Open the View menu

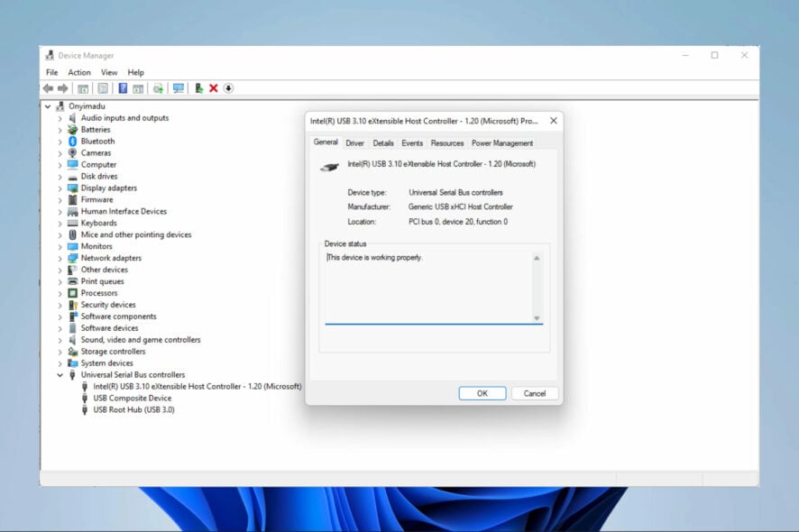(109, 72)
